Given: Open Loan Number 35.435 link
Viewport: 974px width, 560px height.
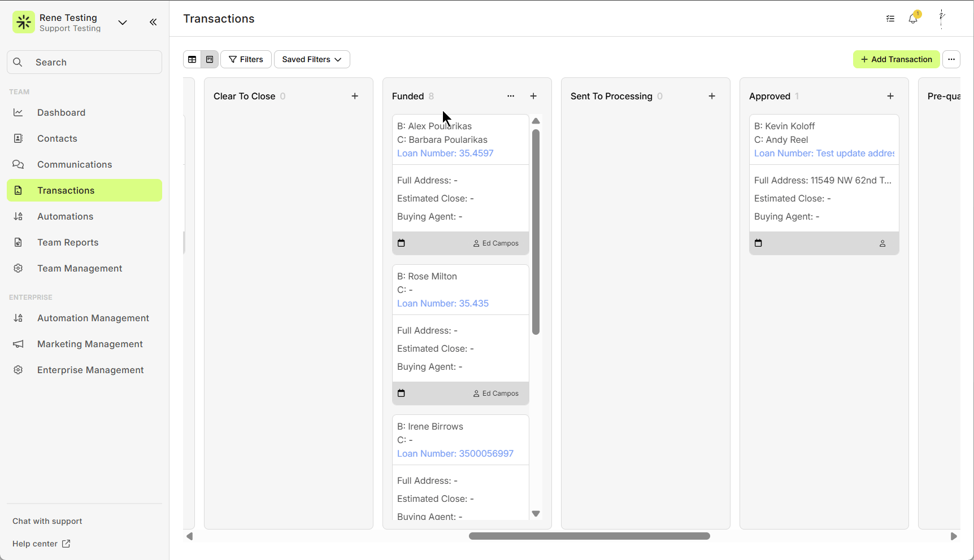Looking at the screenshot, I should (442, 303).
